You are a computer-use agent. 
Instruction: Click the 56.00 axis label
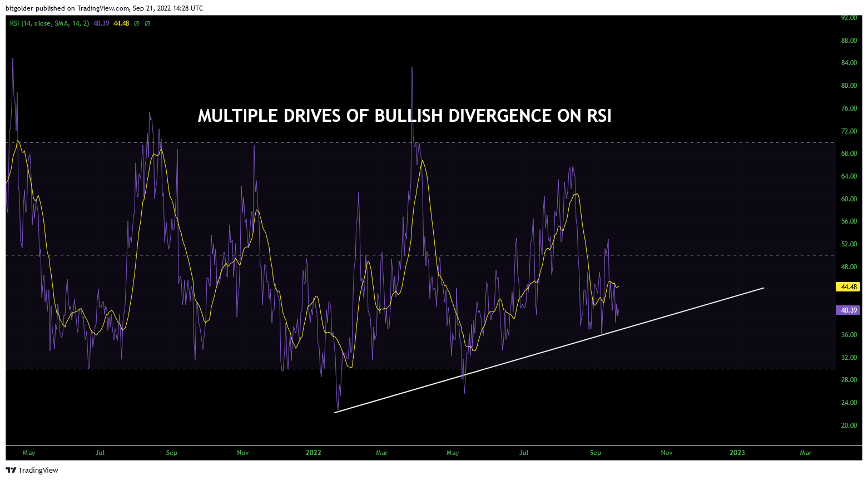point(849,221)
